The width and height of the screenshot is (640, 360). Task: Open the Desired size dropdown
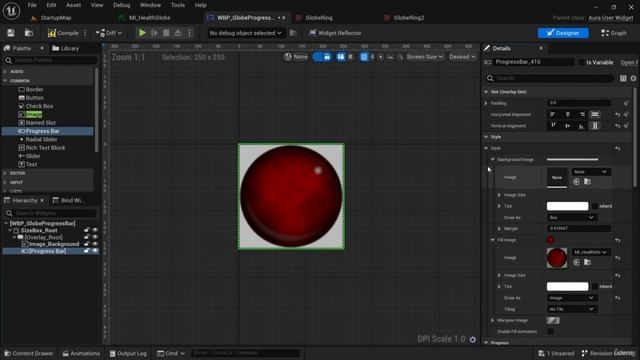pos(462,57)
